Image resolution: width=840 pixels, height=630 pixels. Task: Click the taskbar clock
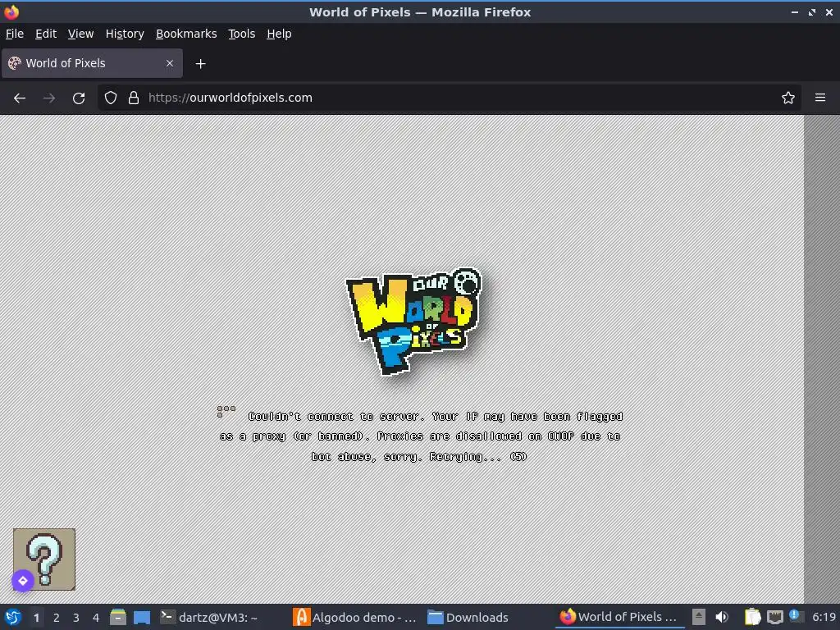824,617
